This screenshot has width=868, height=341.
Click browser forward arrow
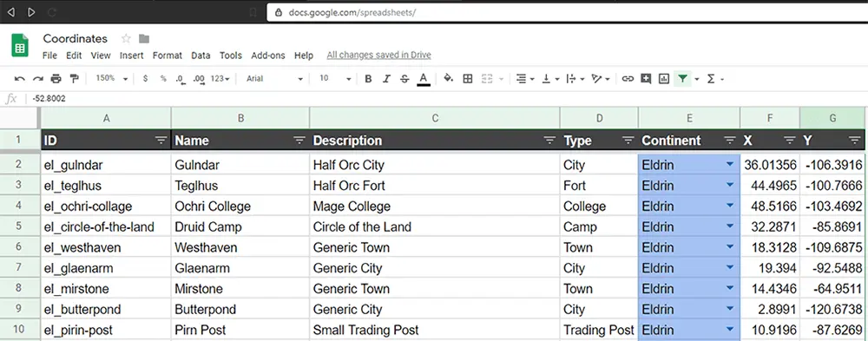pos(31,11)
